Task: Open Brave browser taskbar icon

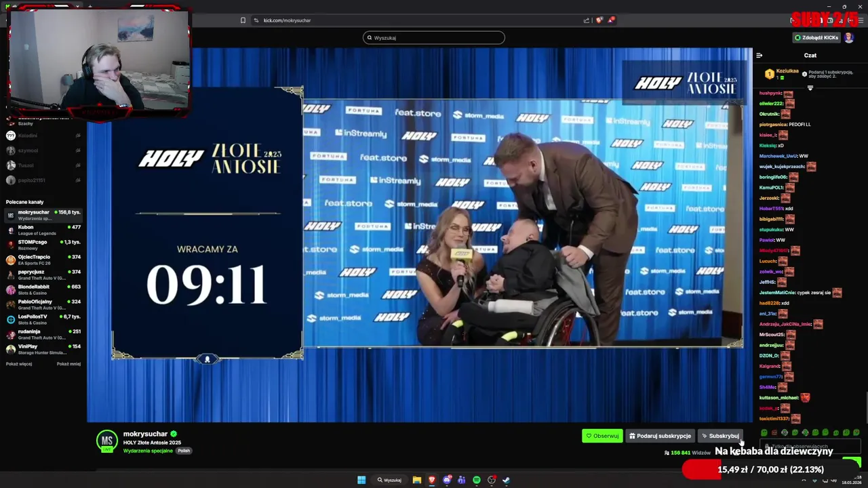Action: pyautogui.click(x=432, y=480)
